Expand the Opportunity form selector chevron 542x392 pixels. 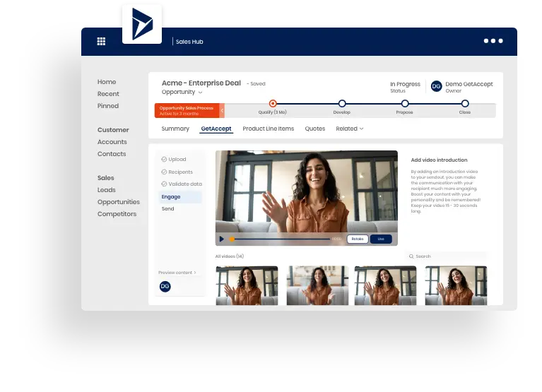tap(200, 93)
